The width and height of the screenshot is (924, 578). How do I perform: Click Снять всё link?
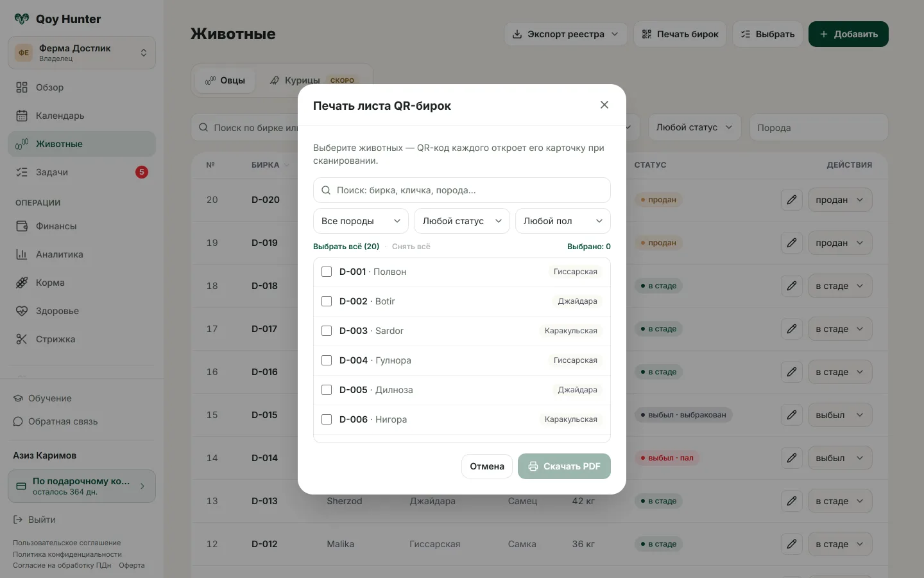point(411,247)
